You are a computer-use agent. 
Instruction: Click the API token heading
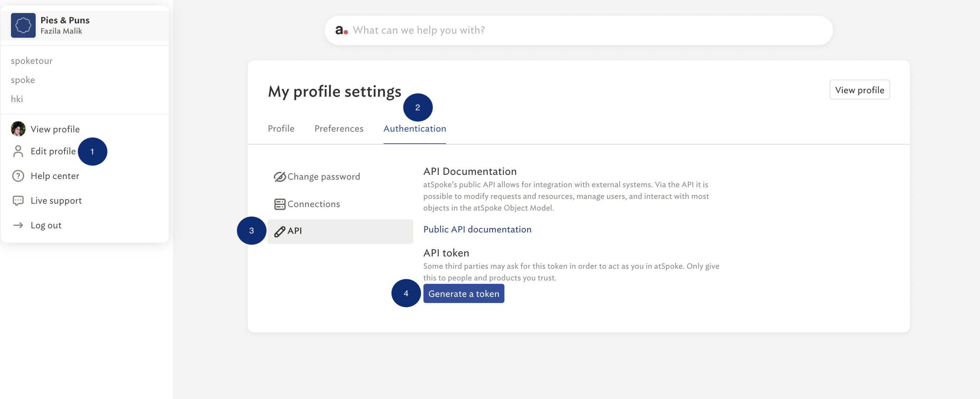point(446,253)
